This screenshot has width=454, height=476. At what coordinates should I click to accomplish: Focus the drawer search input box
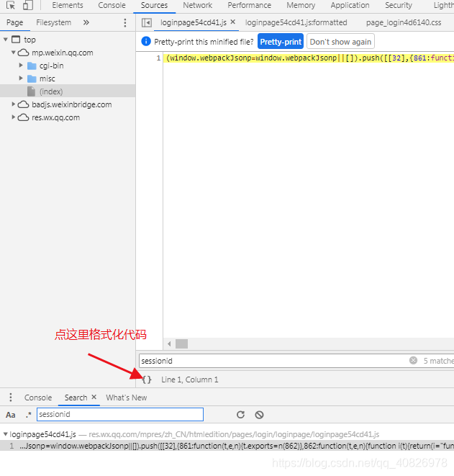(x=120, y=414)
